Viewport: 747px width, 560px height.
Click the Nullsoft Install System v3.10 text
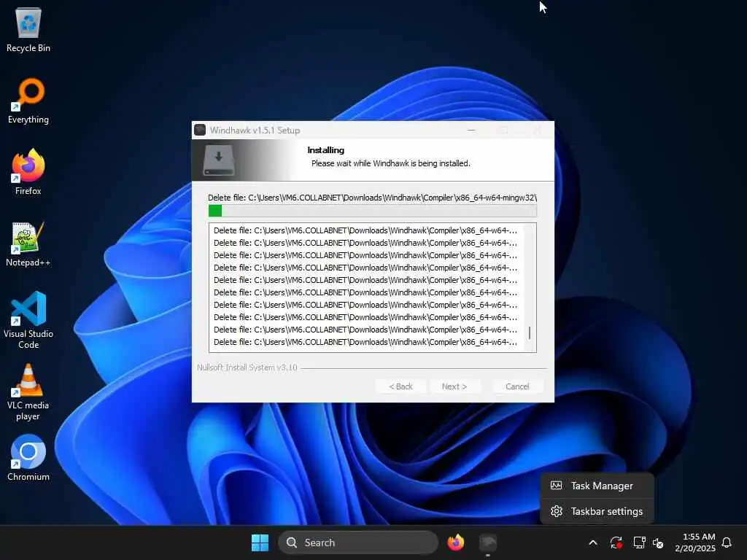247,367
